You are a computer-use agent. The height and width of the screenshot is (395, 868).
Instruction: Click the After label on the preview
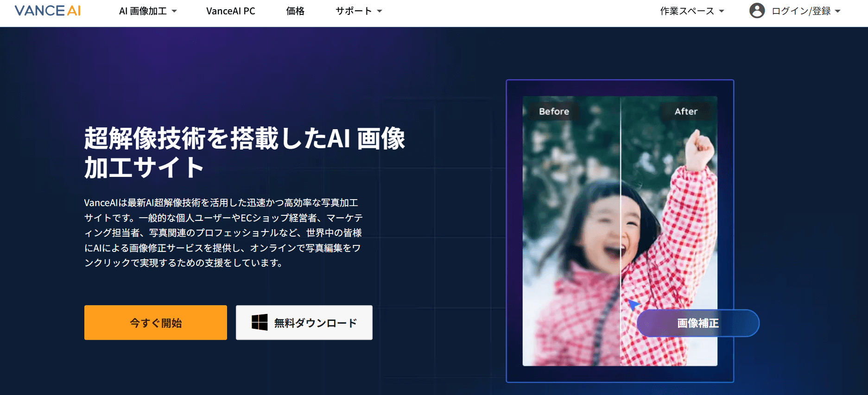click(685, 112)
